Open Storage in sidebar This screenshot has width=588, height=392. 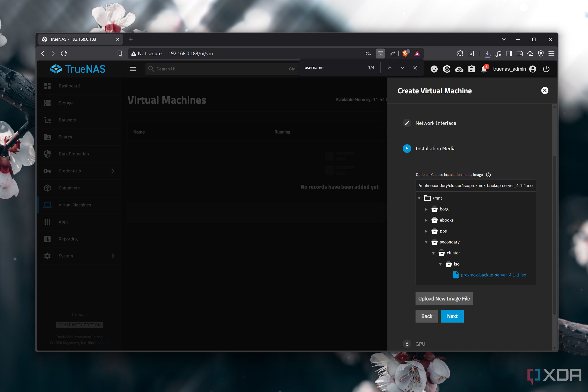79,103
